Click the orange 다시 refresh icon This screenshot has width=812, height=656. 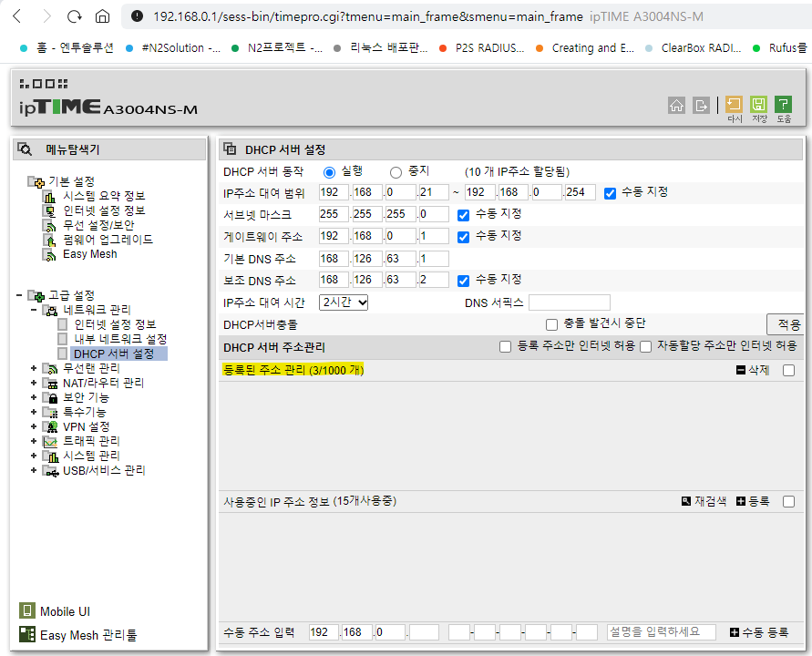click(734, 105)
